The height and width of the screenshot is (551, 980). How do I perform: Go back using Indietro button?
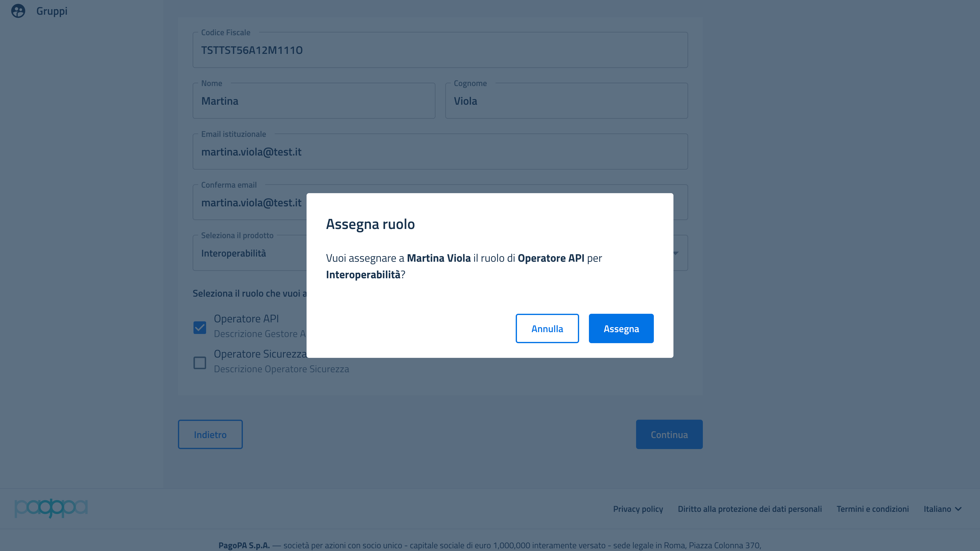(210, 434)
